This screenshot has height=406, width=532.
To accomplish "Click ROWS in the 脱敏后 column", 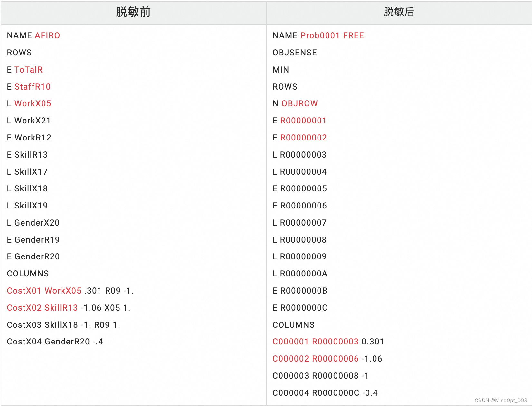I will (x=285, y=87).
